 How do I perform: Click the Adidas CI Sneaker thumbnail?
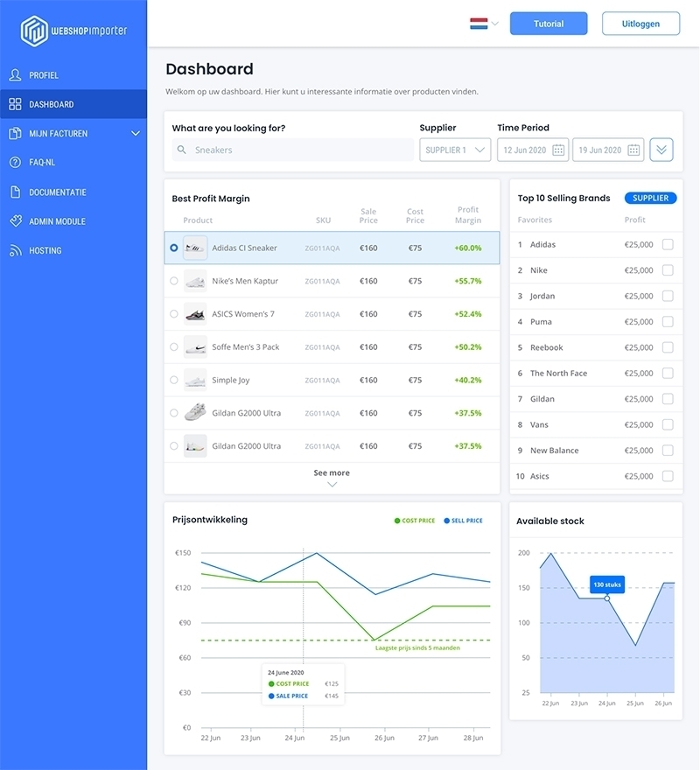(x=195, y=248)
